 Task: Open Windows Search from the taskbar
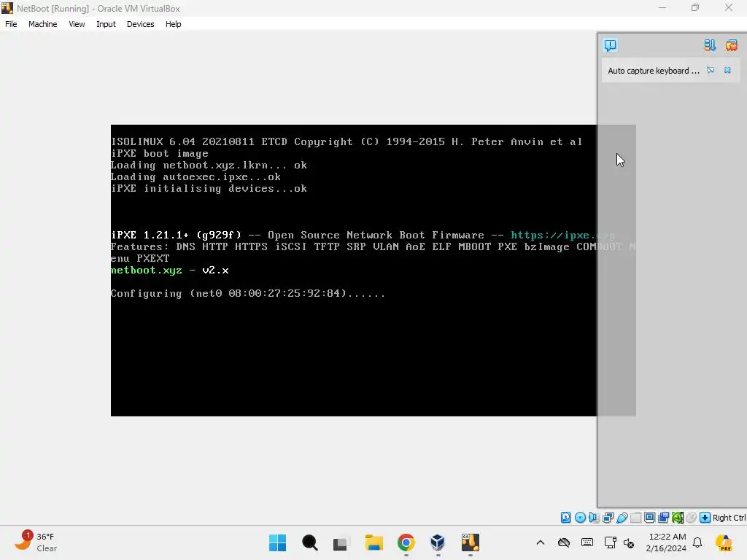point(309,542)
